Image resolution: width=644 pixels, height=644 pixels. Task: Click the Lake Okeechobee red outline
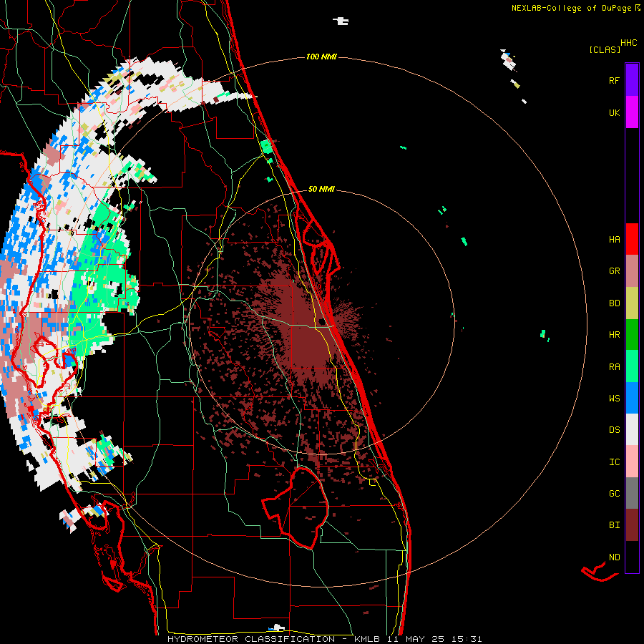point(296,507)
